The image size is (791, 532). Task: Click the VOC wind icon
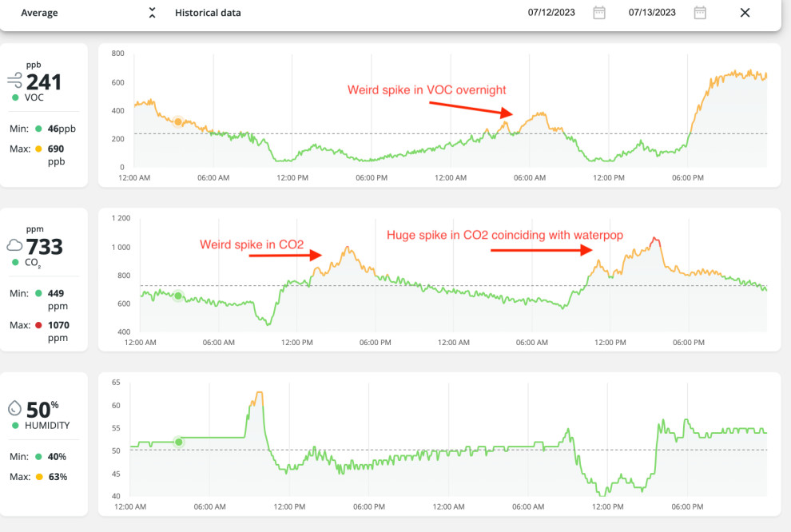pos(15,80)
